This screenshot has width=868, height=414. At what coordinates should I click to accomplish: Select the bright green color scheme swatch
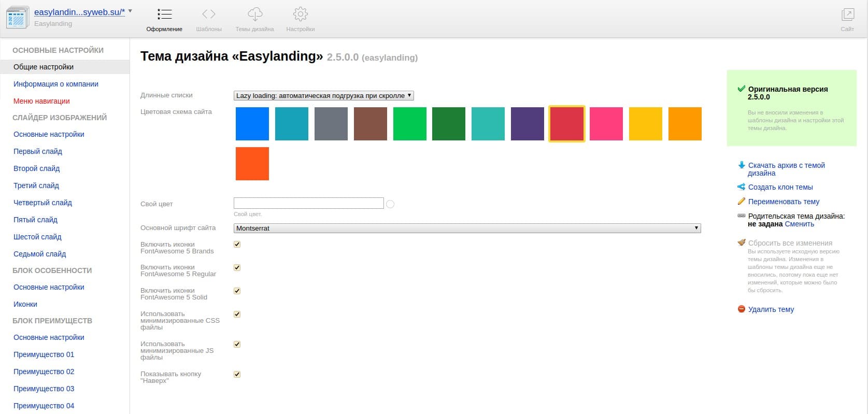click(410, 124)
